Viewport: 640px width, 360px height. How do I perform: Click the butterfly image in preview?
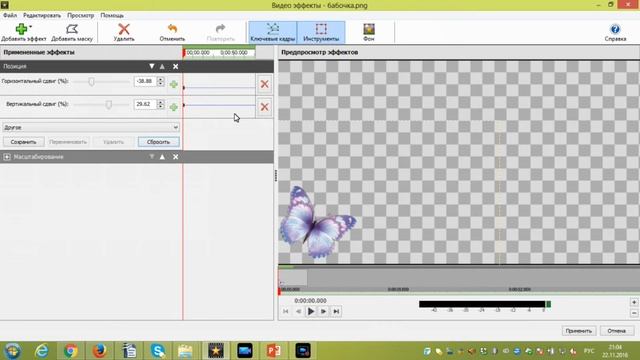pyautogui.click(x=317, y=222)
